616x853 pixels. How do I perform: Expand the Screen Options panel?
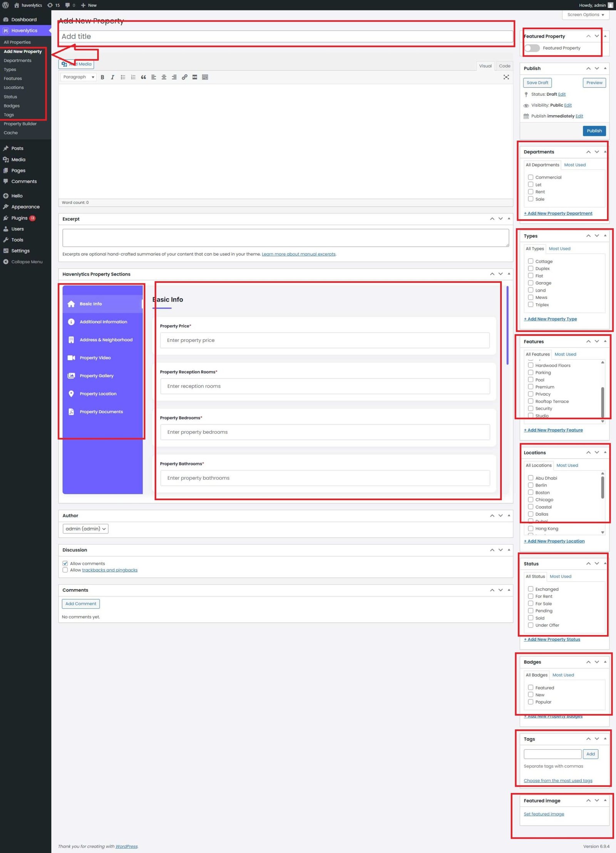(x=585, y=15)
